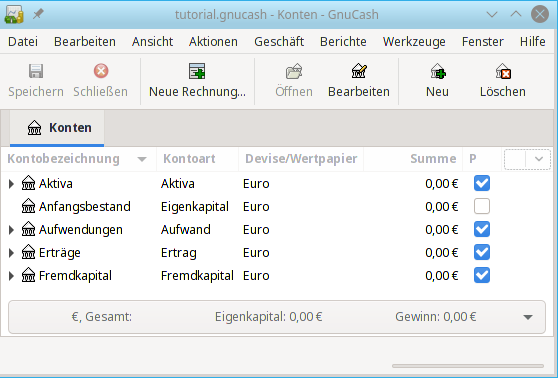Viewport: 558px width, 378px height.
Task: Pin the window with the pushpin icon
Action: [x=38, y=14]
